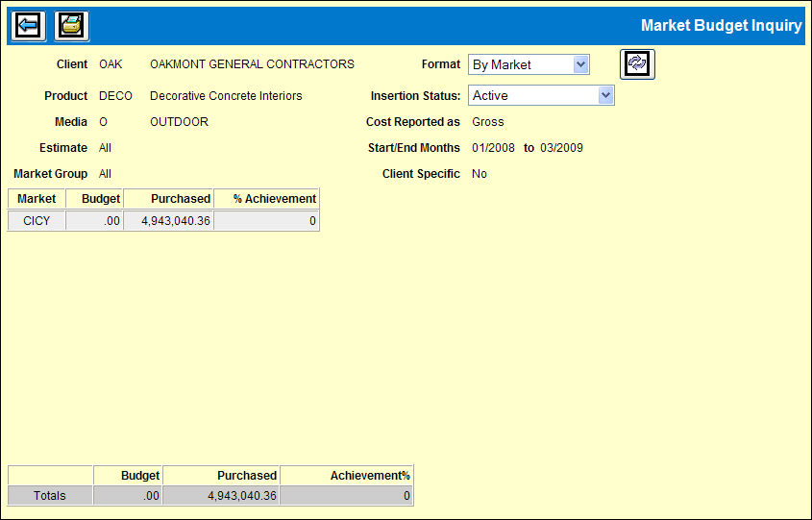Click the Gross cost value
This screenshot has height=520, width=812.
488,122
